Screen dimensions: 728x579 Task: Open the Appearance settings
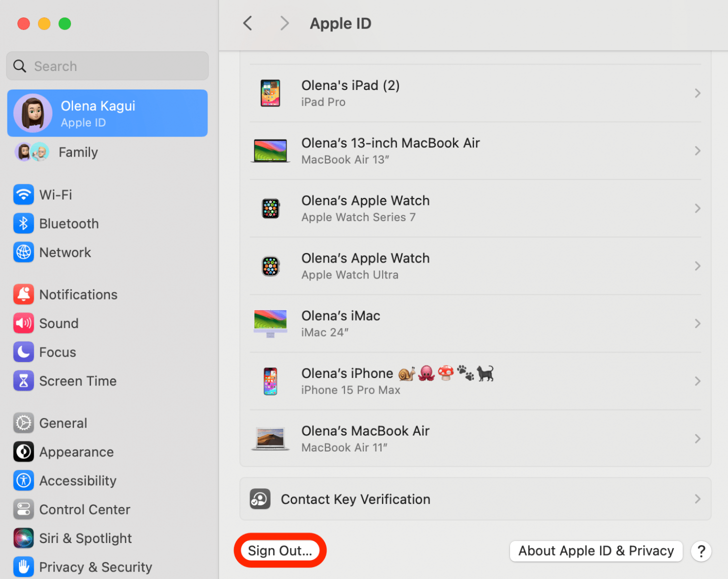click(x=76, y=451)
